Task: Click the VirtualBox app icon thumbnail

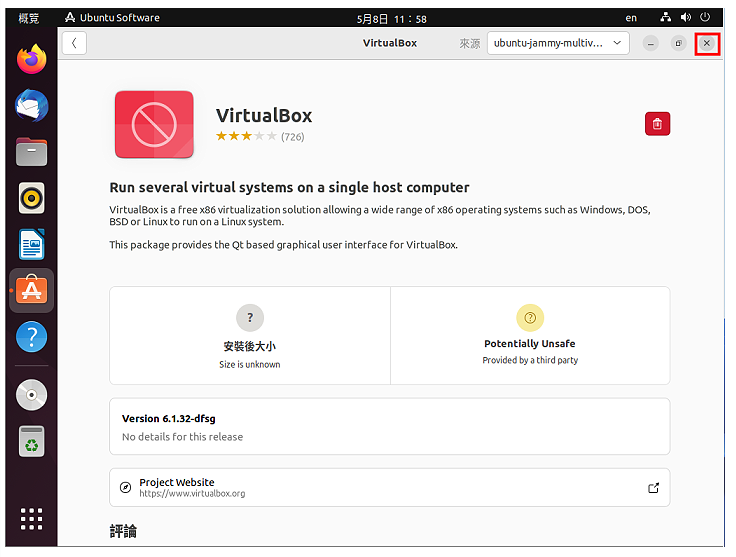Action: pyautogui.click(x=154, y=124)
